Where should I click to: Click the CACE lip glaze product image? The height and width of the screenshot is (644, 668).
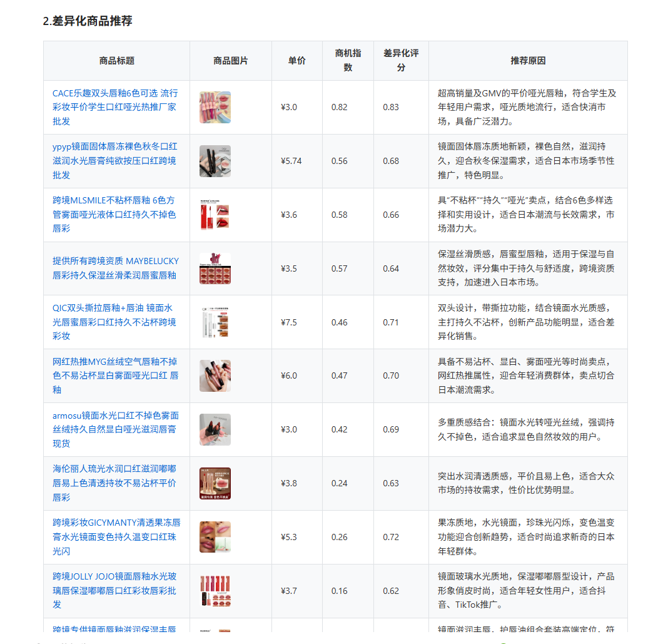[x=215, y=108]
